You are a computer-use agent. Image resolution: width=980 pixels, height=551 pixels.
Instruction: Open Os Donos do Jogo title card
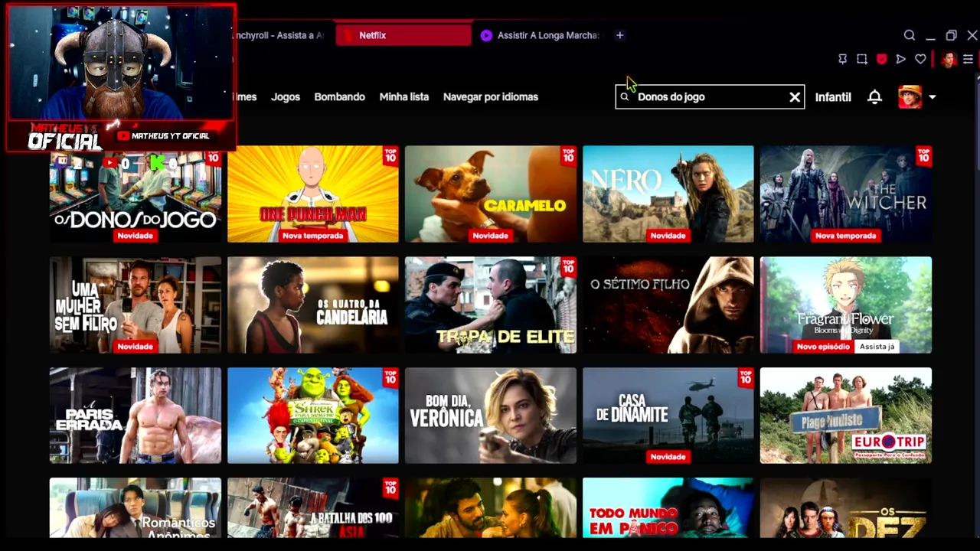click(x=136, y=194)
